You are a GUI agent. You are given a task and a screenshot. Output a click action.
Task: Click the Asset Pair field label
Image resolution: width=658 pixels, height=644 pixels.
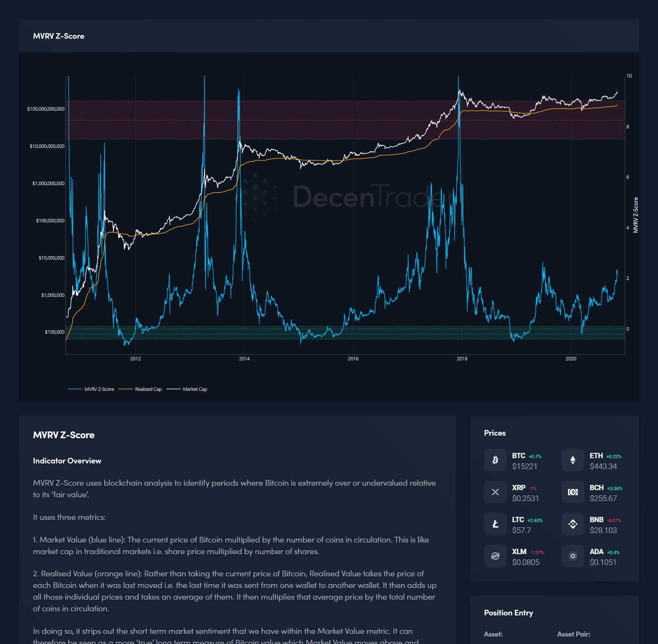573,634
